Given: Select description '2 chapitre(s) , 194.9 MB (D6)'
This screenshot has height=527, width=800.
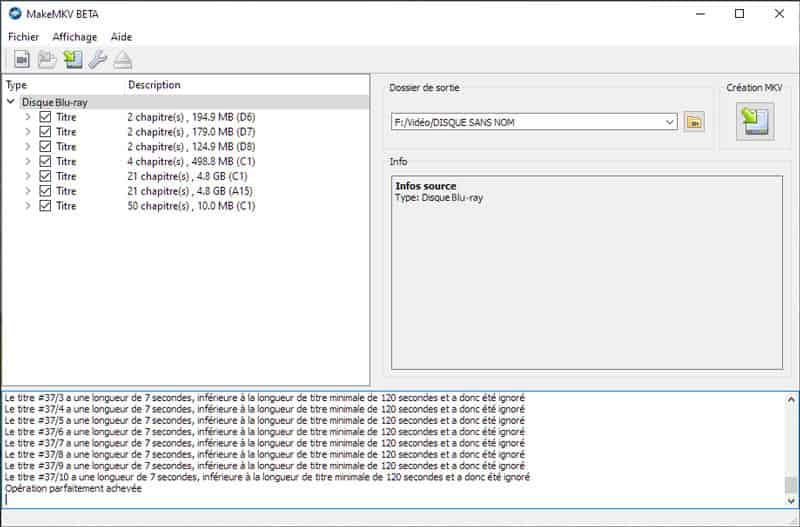Looking at the screenshot, I should [191, 117].
